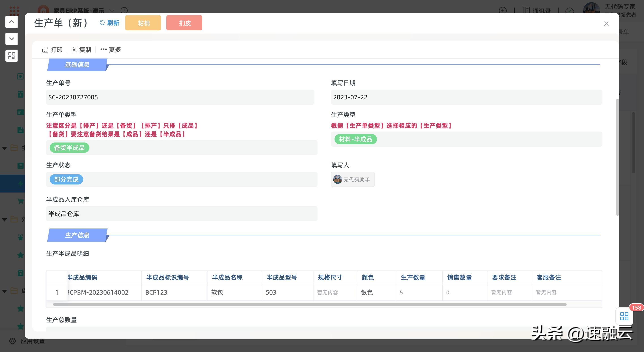
Task: Click the floating grid icon with 158 badge
Action: pos(624,316)
